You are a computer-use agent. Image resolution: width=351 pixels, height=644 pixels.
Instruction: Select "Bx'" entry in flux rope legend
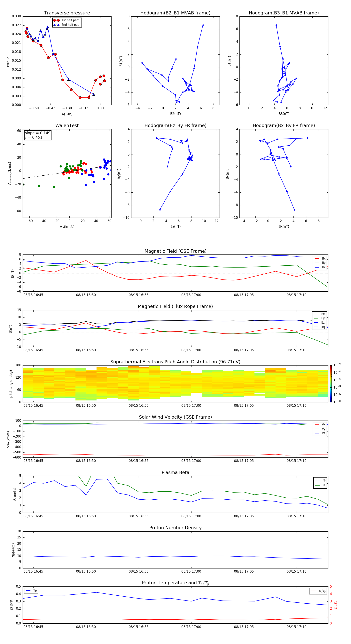click(320, 314)
